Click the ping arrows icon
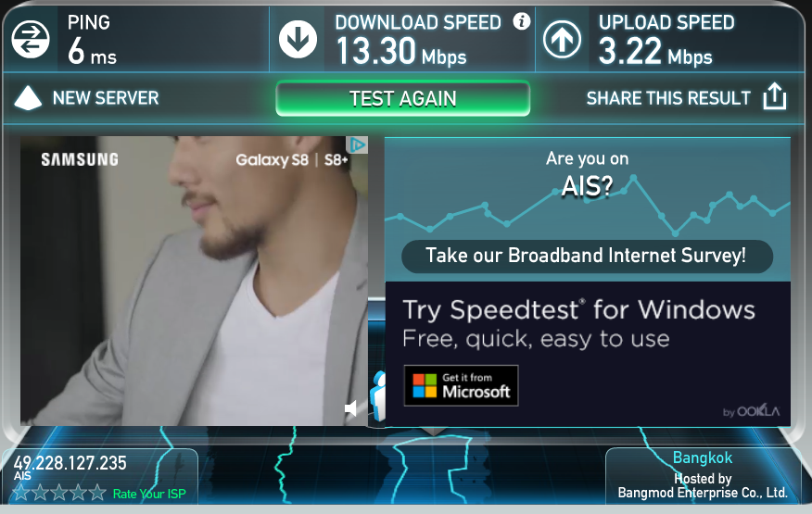 [x=31, y=40]
